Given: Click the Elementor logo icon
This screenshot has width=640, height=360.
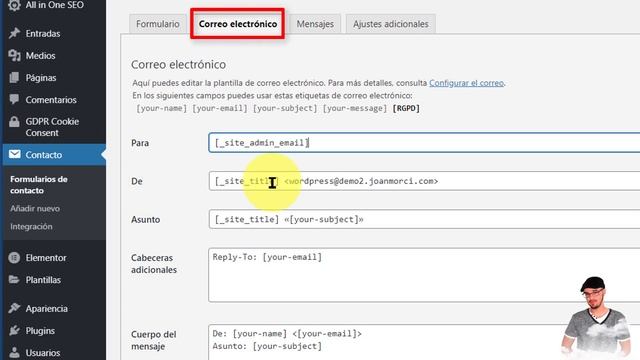Looking at the screenshot, I should 14,258.
